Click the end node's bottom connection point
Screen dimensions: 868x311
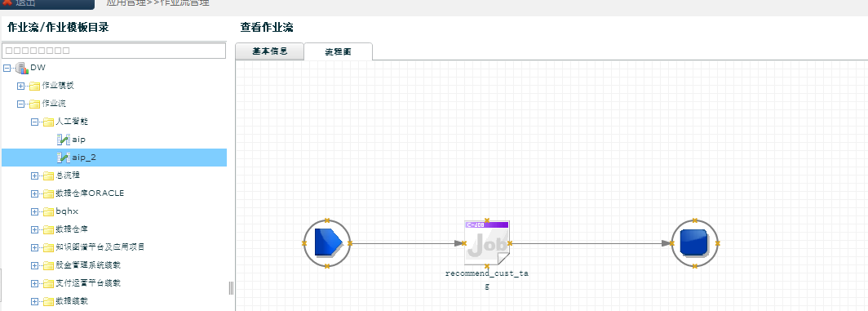[x=695, y=267]
